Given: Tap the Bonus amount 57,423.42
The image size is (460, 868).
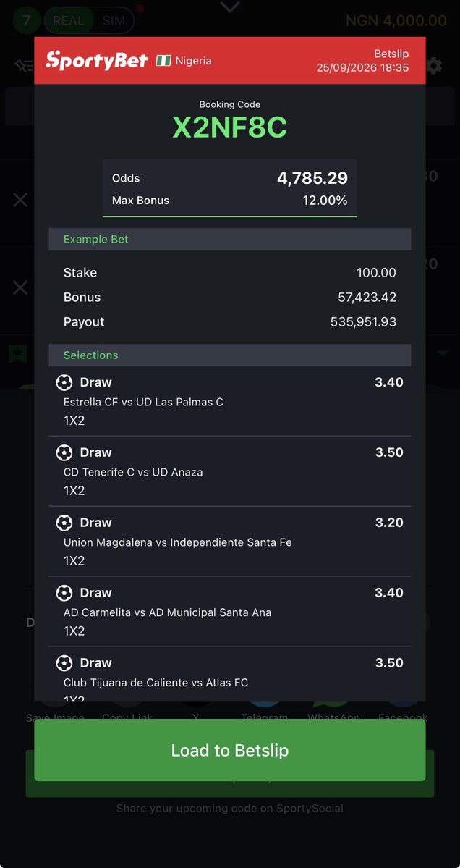Looking at the screenshot, I should pos(367,298).
